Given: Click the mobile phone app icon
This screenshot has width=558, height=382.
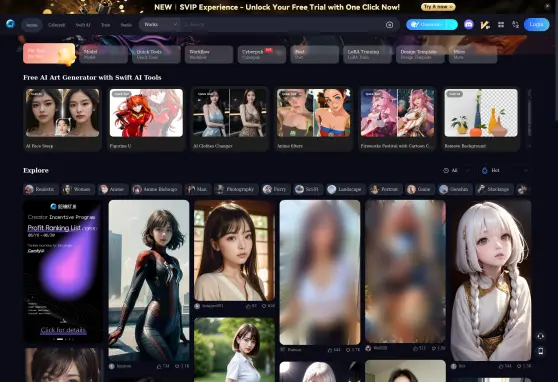Looking at the screenshot, I should pos(540,351).
